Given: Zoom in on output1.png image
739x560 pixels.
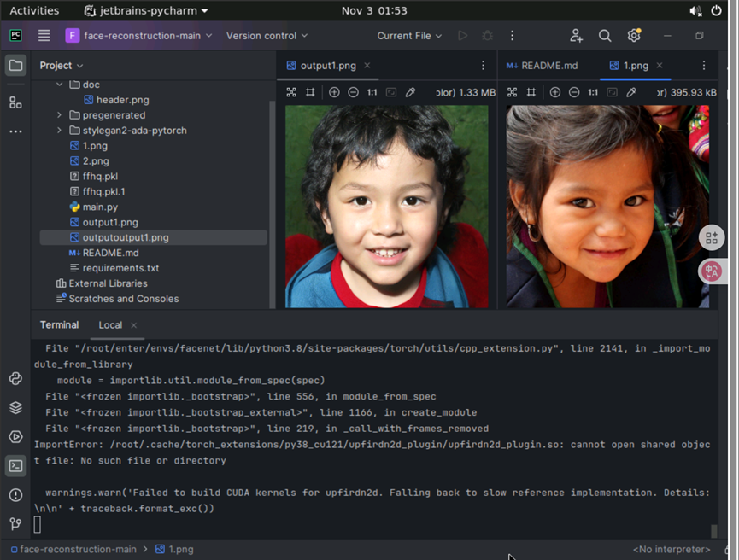Looking at the screenshot, I should tap(334, 92).
